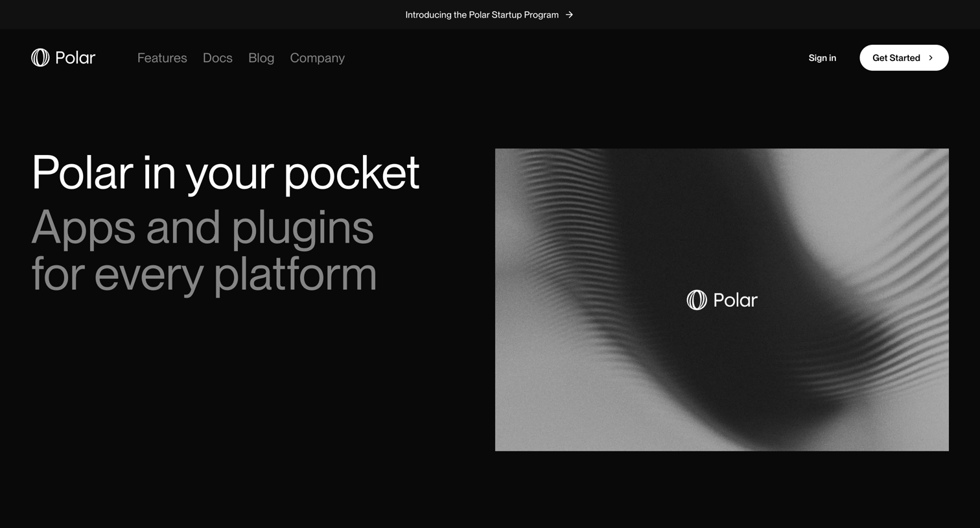Click the chevron inside Get Started button
Viewport: 980px width, 528px height.
click(931, 58)
